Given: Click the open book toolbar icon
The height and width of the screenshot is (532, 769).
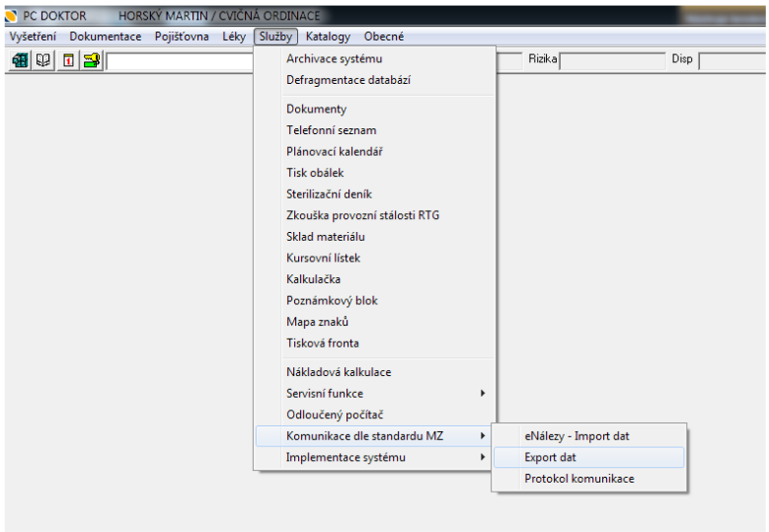Looking at the screenshot, I should pos(43,61).
